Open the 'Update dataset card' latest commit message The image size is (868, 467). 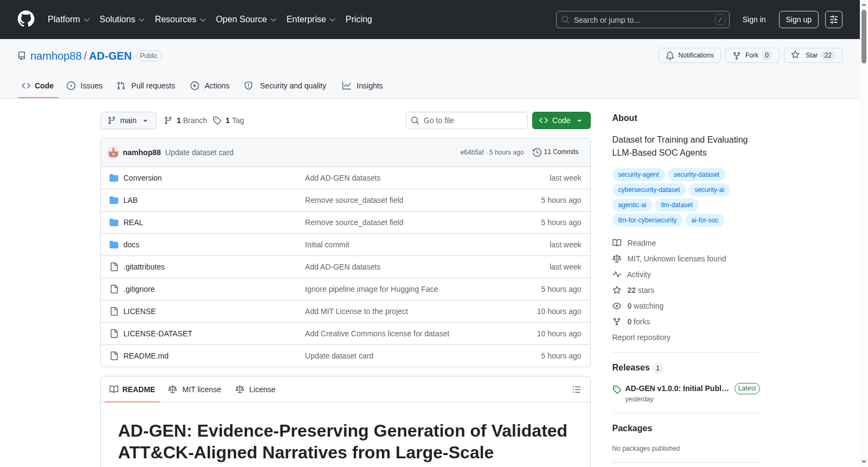coord(199,152)
